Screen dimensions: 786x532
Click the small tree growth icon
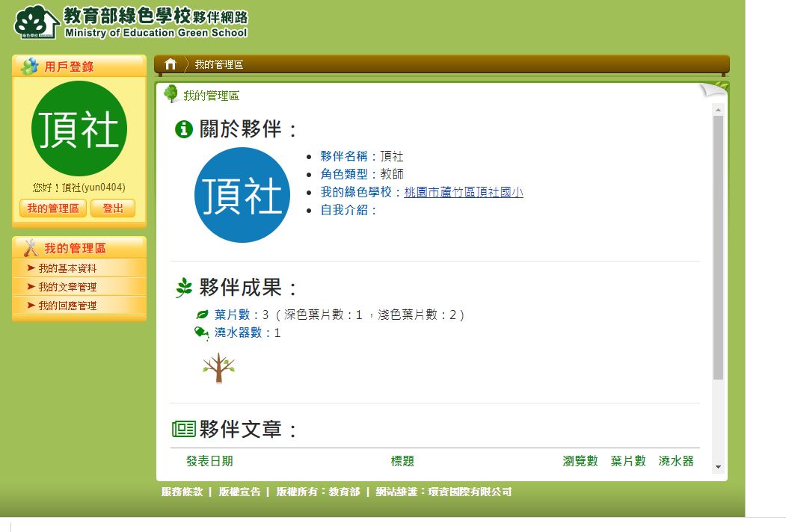point(218,368)
